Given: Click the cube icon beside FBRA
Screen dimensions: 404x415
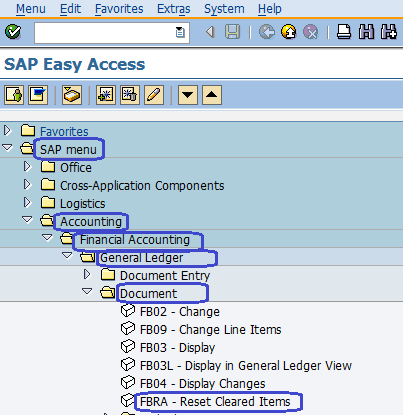Looking at the screenshot, I should point(128,400).
